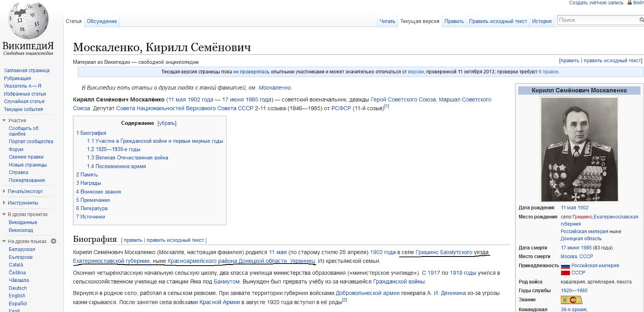Open the История tab
Viewport: 644px width, 312px height.
pos(541,21)
